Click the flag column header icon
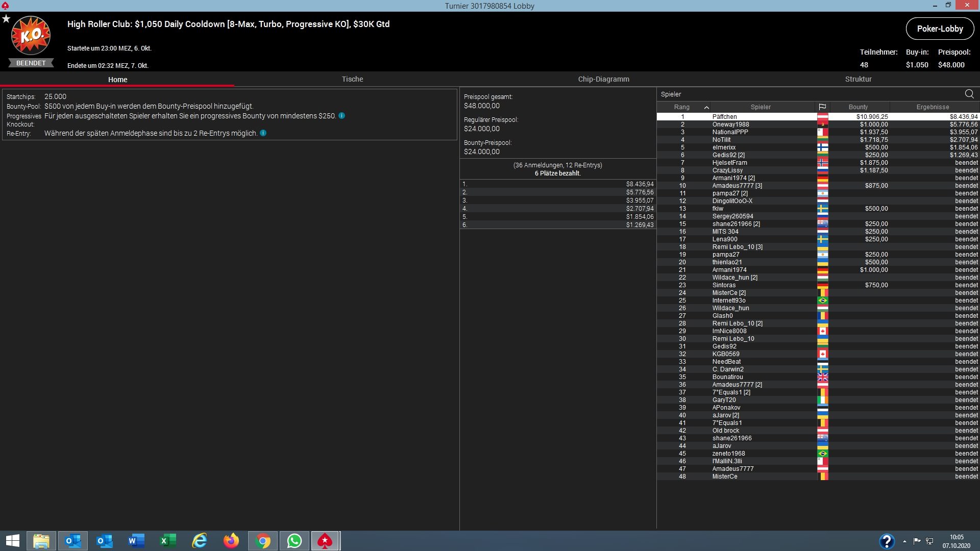This screenshot has width=980, height=551. point(822,107)
